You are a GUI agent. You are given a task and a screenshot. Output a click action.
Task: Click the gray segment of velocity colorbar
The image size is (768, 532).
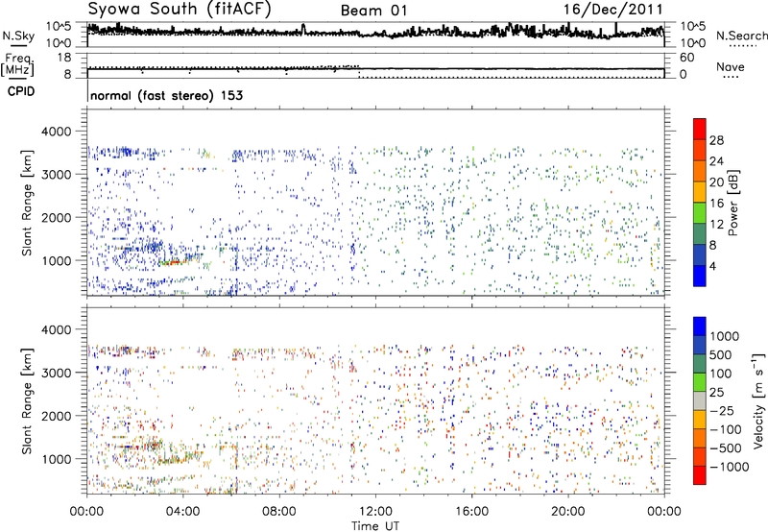700,401
